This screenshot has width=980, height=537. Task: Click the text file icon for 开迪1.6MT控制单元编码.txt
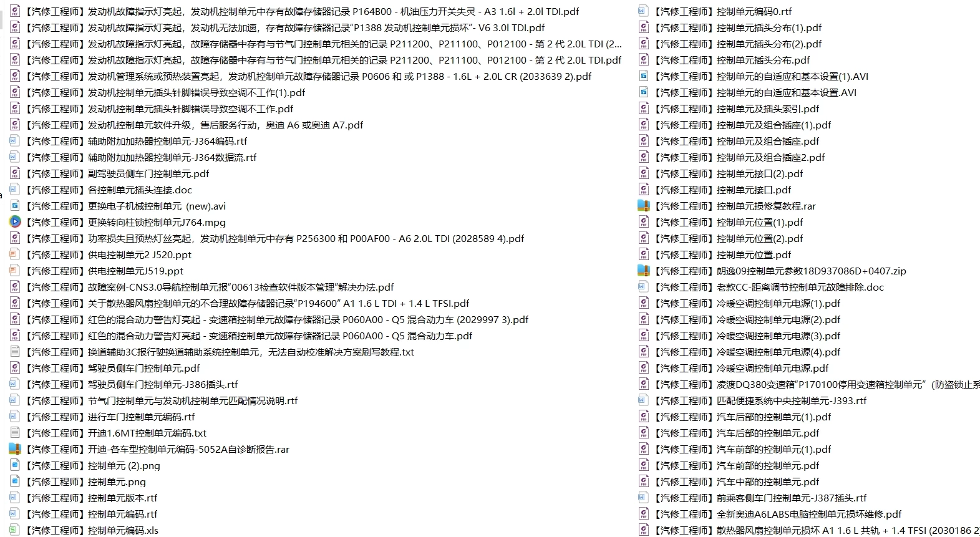15,433
